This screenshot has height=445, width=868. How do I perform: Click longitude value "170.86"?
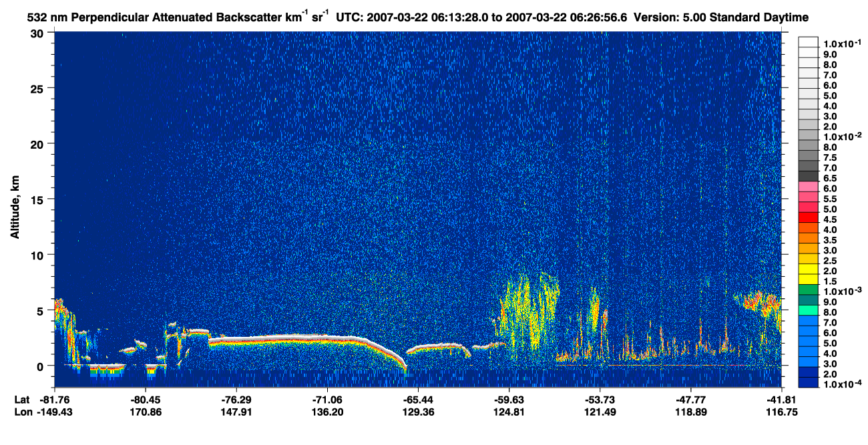coord(145,412)
